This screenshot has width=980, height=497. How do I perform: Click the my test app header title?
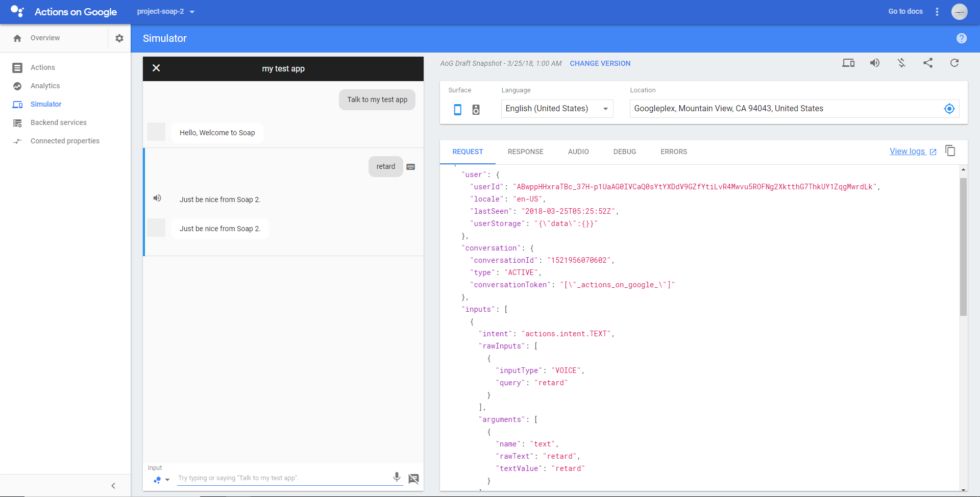point(283,69)
